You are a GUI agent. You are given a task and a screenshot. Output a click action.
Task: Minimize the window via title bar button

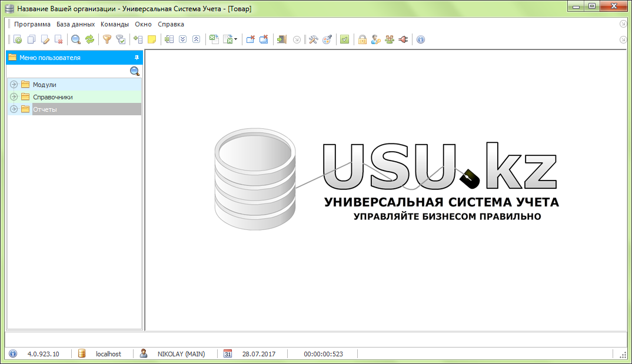pyautogui.click(x=576, y=6)
